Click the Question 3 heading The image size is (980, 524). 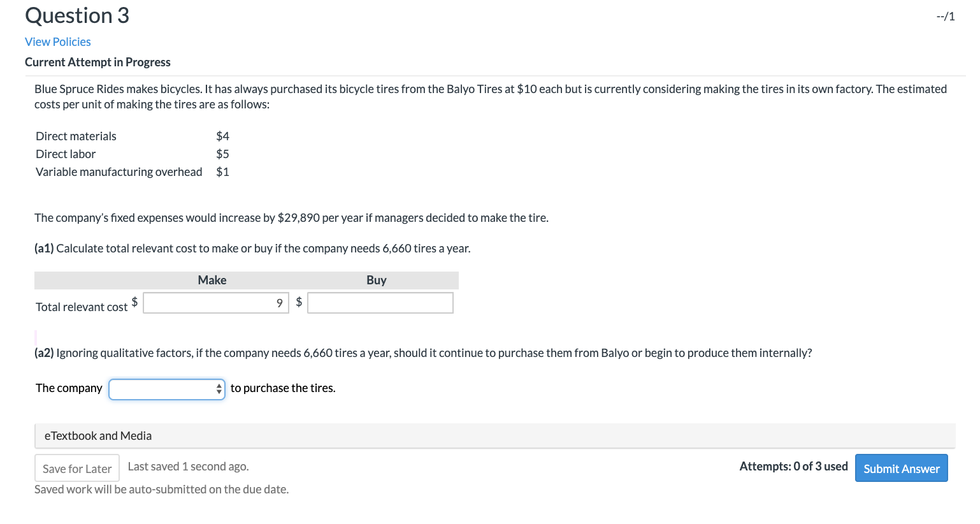point(76,15)
